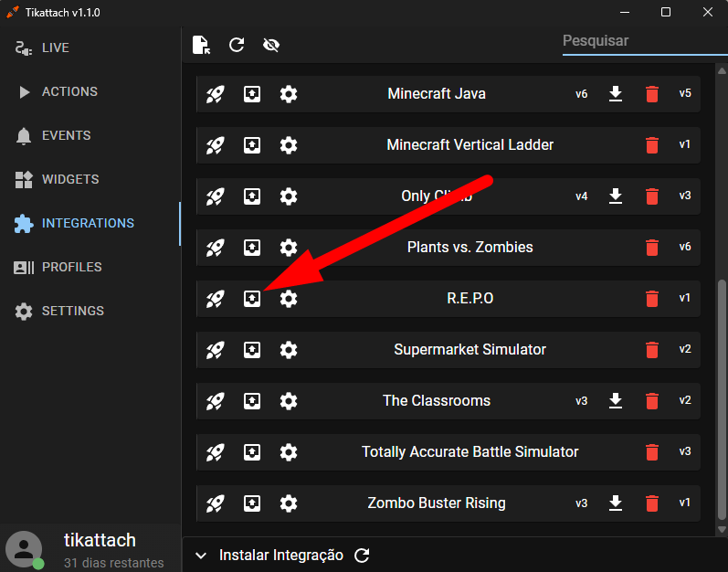Image resolution: width=728 pixels, height=572 pixels.
Task: Download v4 update for Only Climb
Action: 616,196
